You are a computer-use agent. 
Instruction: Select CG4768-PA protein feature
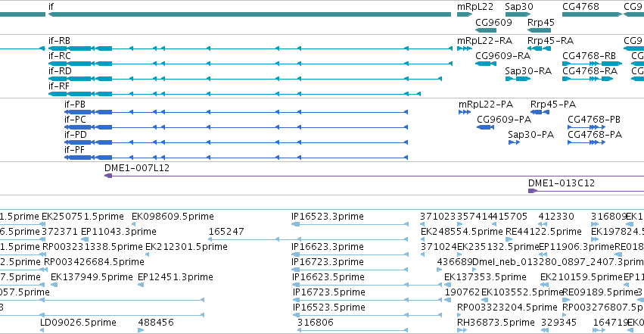click(586, 142)
